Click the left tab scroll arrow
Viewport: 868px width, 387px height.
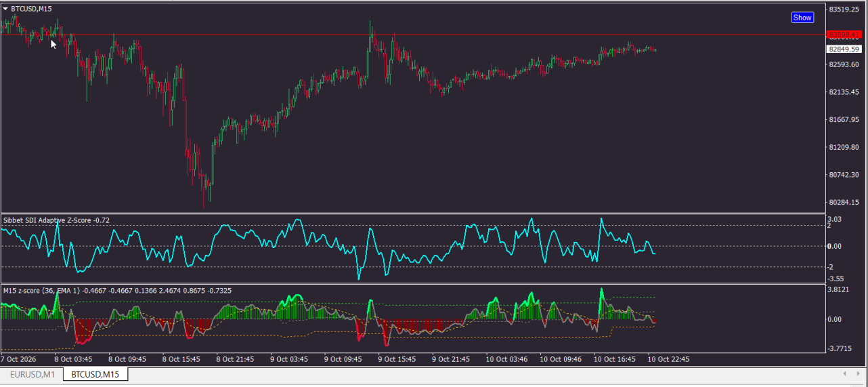[844, 373]
